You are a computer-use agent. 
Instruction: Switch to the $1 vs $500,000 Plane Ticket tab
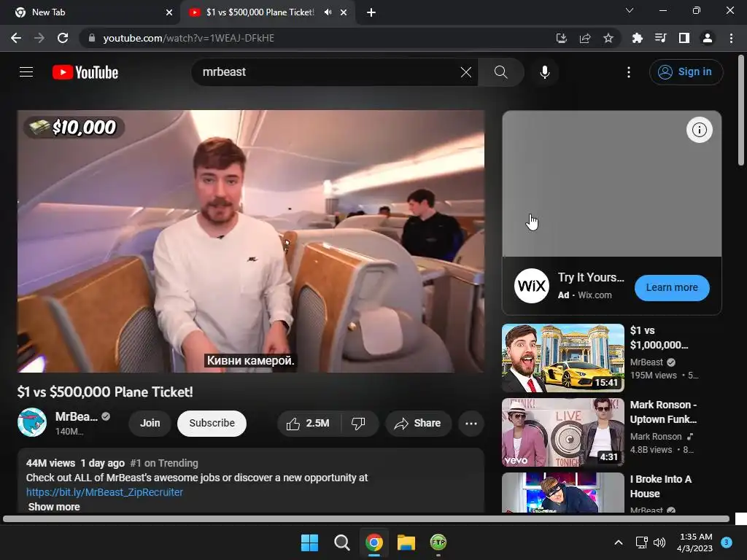(260, 12)
